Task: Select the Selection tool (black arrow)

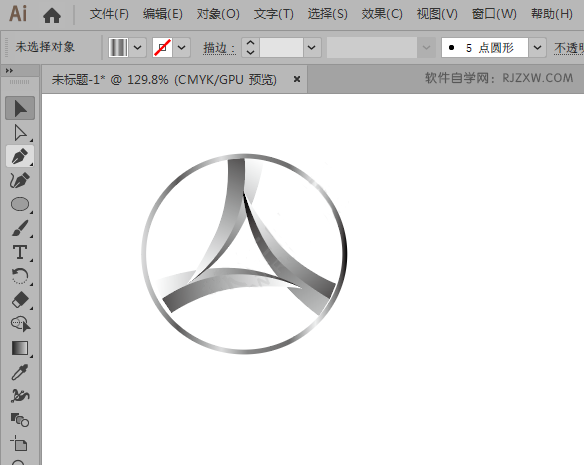Action: click(x=20, y=108)
